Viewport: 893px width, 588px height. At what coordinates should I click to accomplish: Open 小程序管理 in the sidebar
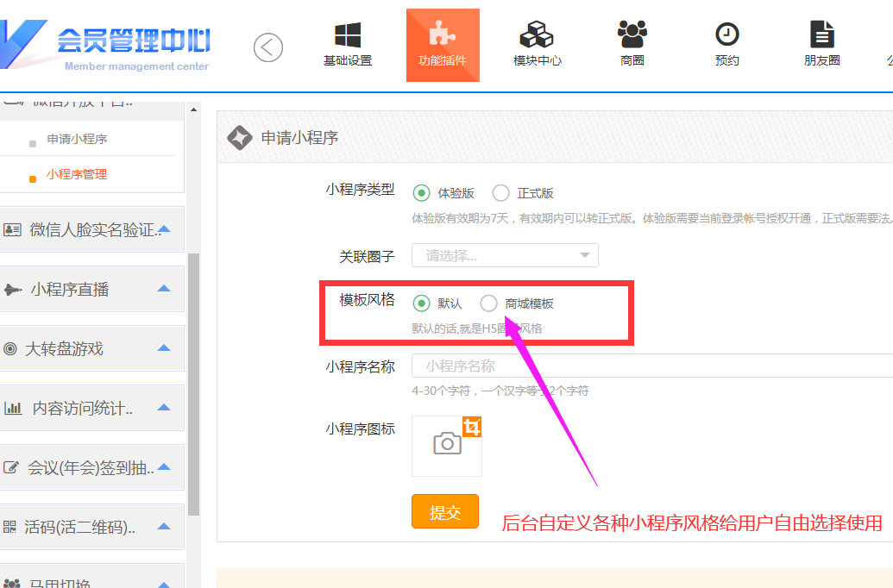77,174
